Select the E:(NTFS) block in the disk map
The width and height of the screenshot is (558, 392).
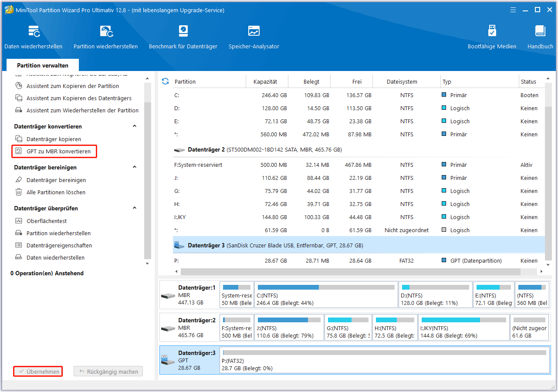(x=494, y=295)
